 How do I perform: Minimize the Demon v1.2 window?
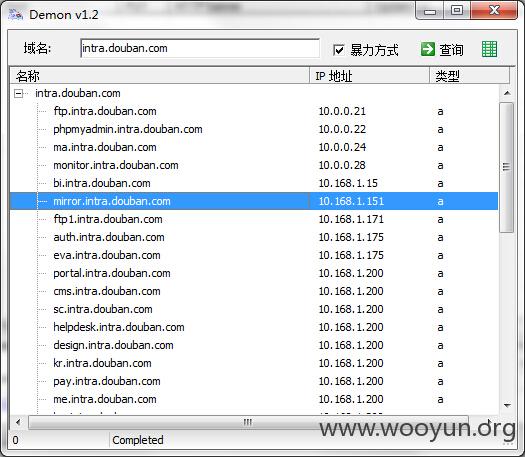(430, 11)
